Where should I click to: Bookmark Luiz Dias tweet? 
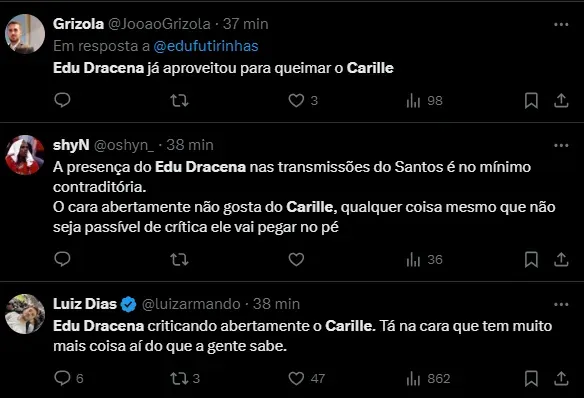531,379
